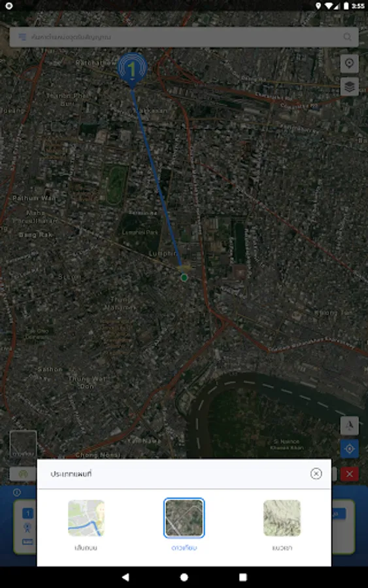Open the menu icon in search bar

(x=22, y=37)
